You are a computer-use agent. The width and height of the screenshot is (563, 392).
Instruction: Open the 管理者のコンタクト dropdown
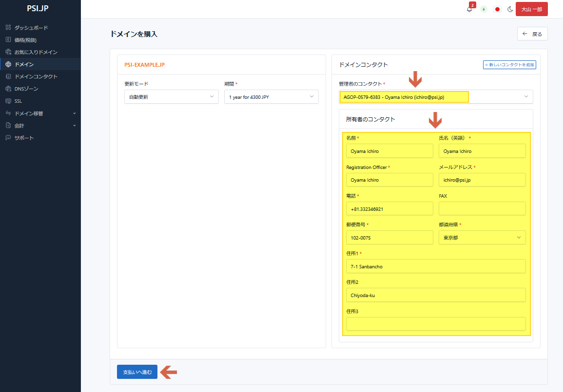(436, 97)
